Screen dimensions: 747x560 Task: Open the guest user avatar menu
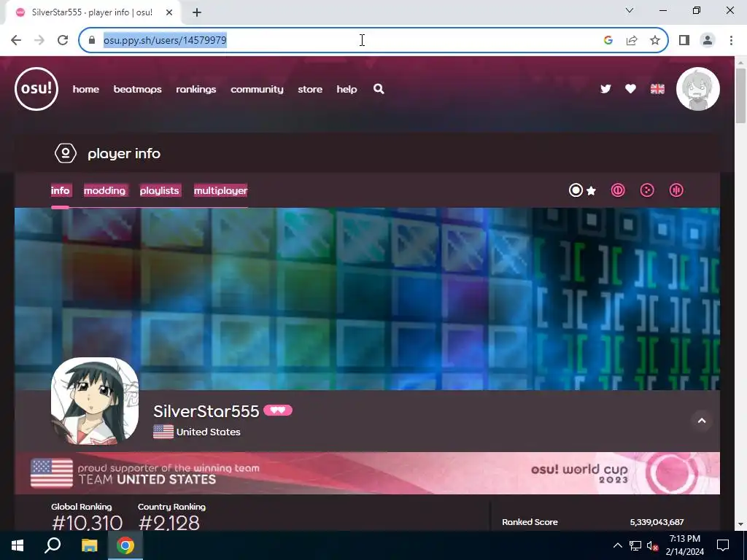(x=698, y=89)
